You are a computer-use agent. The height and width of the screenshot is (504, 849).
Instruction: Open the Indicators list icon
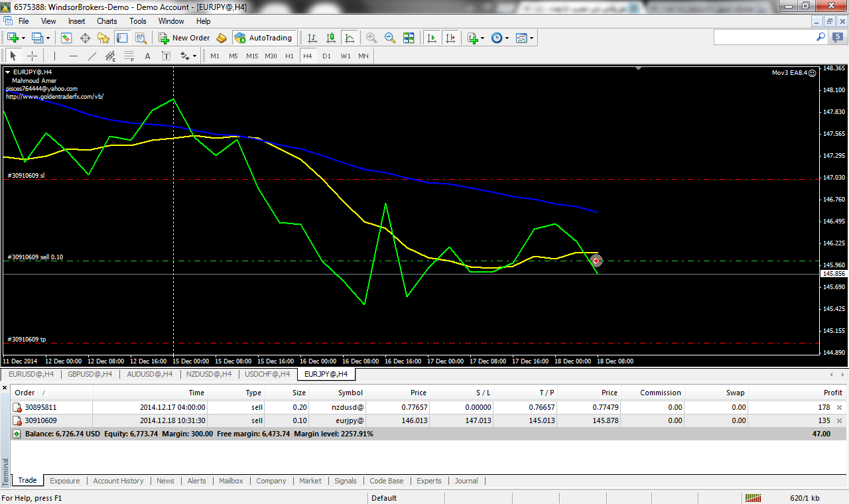click(x=473, y=38)
